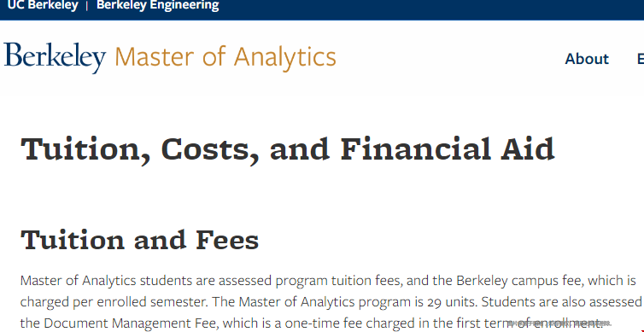Select the cut-off menu item after About
Image resolution: width=644 pixels, height=332 pixels.
click(641, 59)
